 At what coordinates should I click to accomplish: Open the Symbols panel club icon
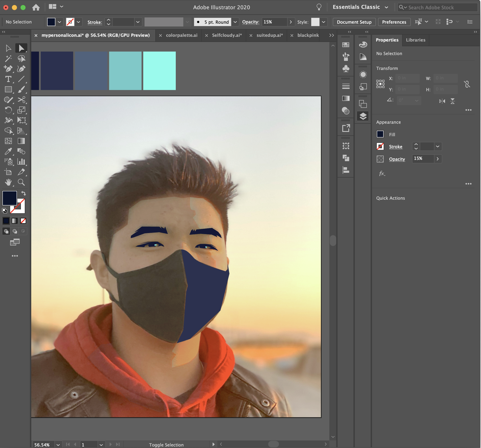(x=346, y=69)
